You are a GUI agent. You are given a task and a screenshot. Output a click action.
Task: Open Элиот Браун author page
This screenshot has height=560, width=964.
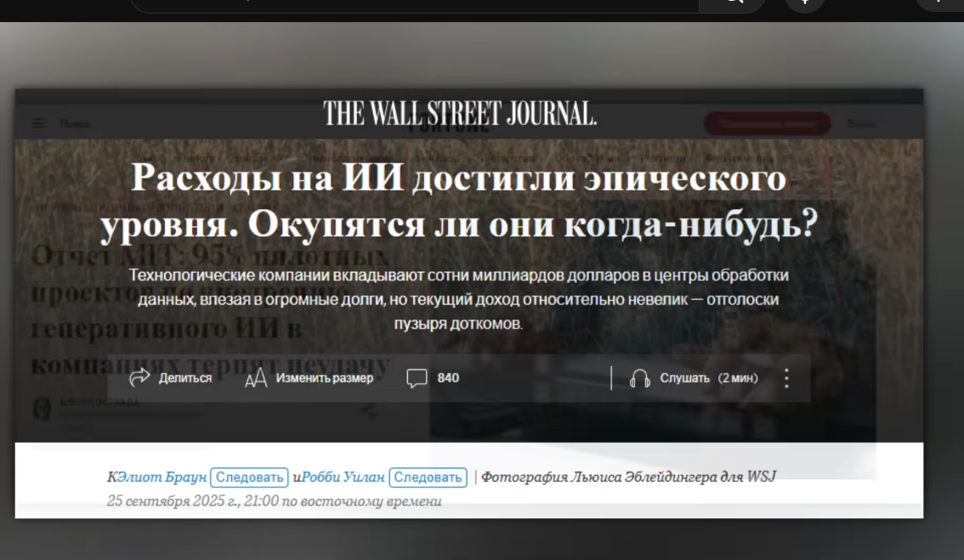(x=162, y=477)
